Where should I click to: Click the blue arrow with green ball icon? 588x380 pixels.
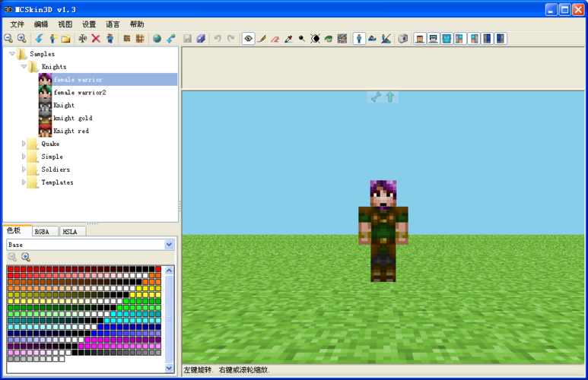[171, 38]
